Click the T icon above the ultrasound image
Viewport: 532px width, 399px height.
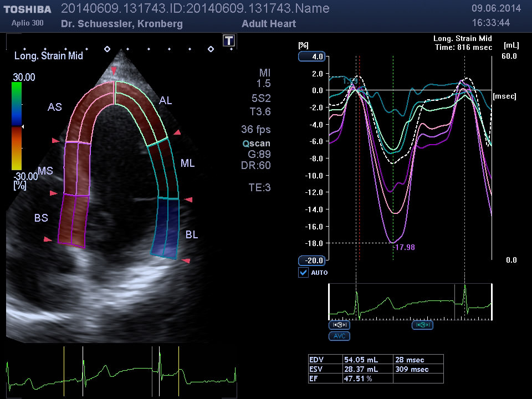pos(229,40)
